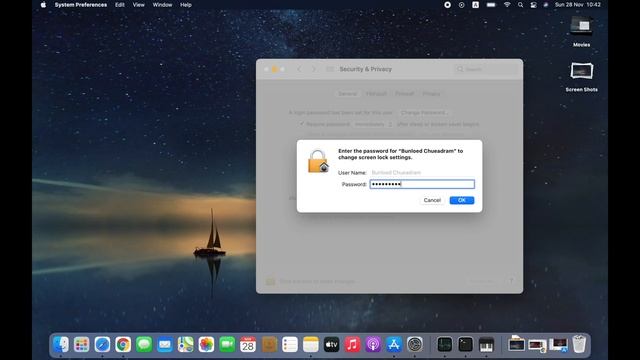Open Activity Monitor in the dock

click(x=444, y=344)
